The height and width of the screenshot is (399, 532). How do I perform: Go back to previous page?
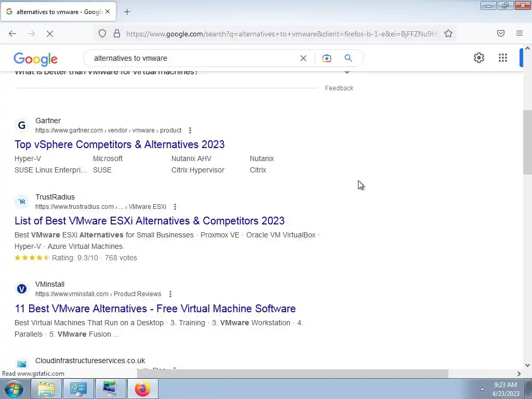(x=12, y=34)
